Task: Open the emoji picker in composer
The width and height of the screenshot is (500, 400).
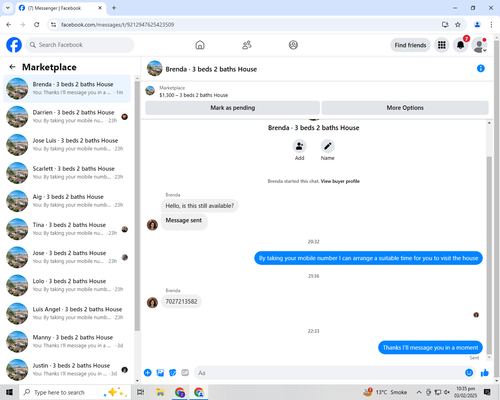Action: [x=469, y=373]
